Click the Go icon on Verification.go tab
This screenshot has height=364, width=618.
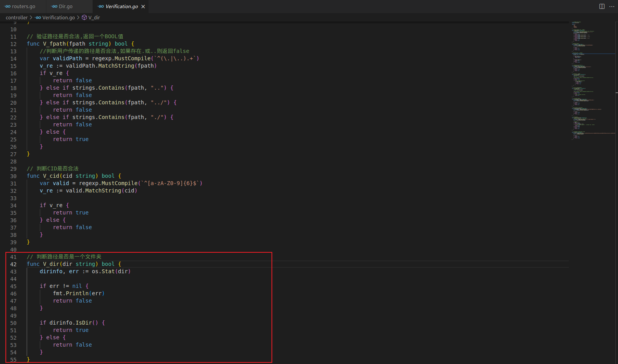(101, 7)
